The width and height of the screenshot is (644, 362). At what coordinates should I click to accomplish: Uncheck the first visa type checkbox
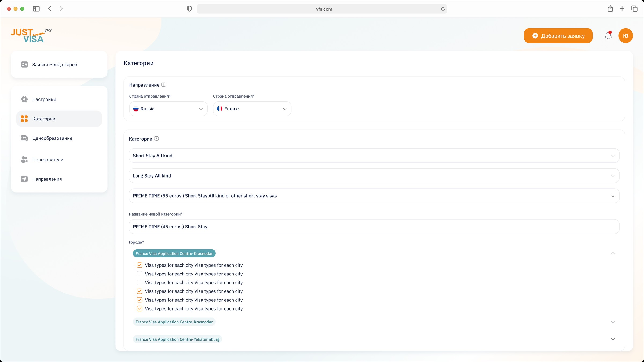pos(140,265)
